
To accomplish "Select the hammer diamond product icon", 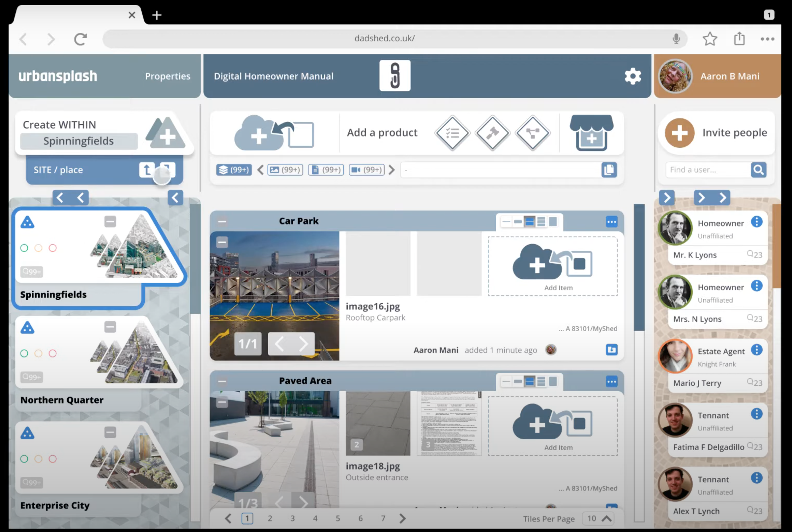I will point(492,133).
